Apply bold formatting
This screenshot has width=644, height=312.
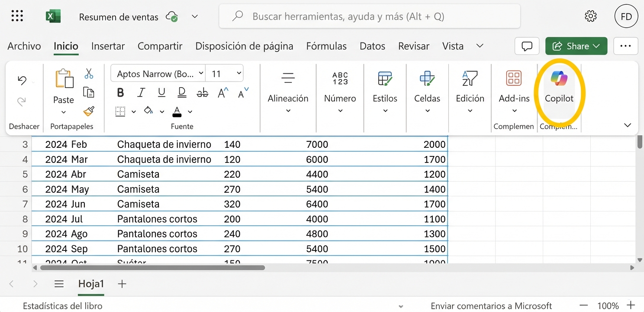(x=120, y=92)
